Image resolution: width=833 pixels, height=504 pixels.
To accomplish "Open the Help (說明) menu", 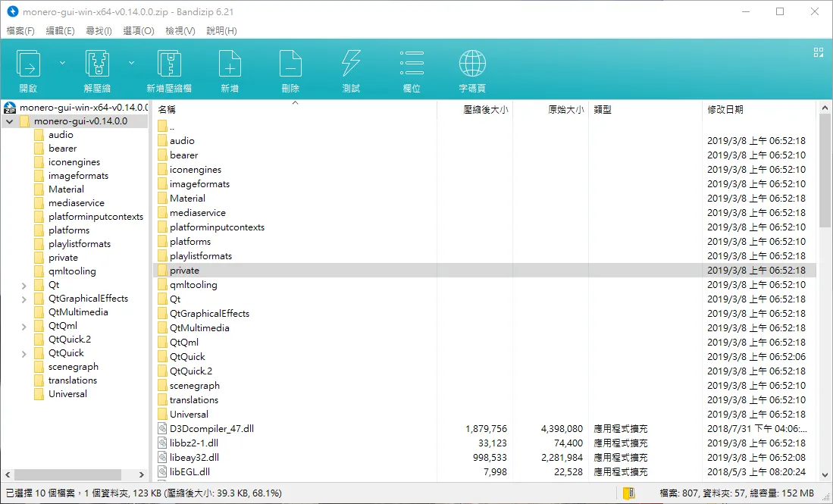I will click(221, 31).
